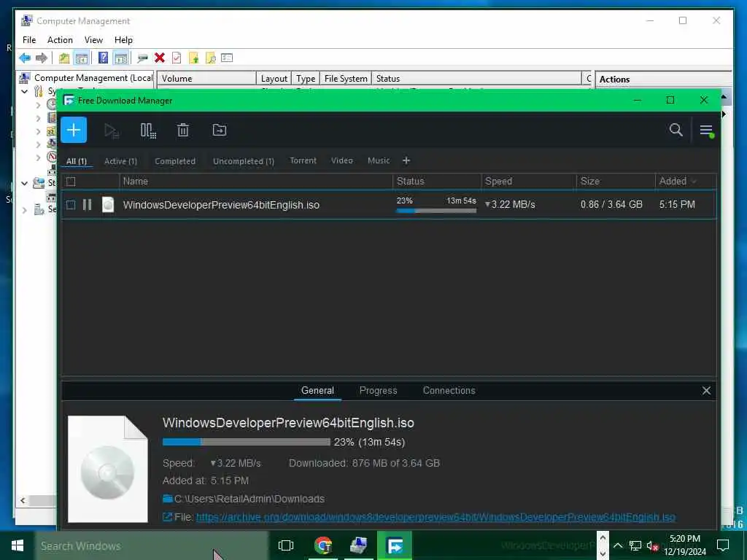The image size is (747, 560).
Task: Select the Completed filter tab
Action: pyautogui.click(x=175, y=161)
